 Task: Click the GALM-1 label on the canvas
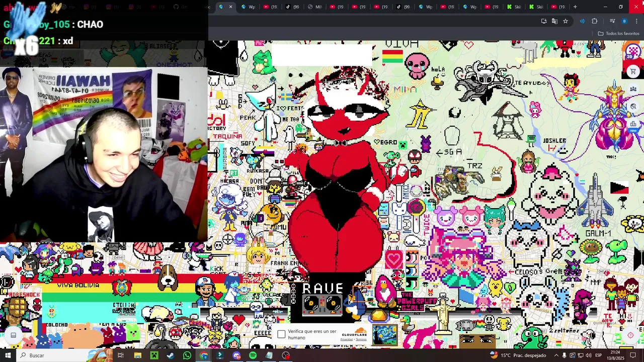[x=598, y=233]
